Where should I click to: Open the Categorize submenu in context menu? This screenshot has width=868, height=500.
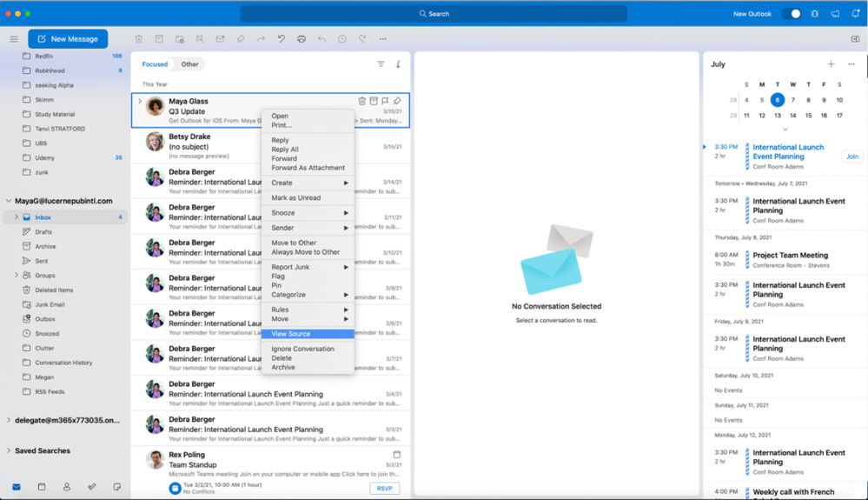308,295
